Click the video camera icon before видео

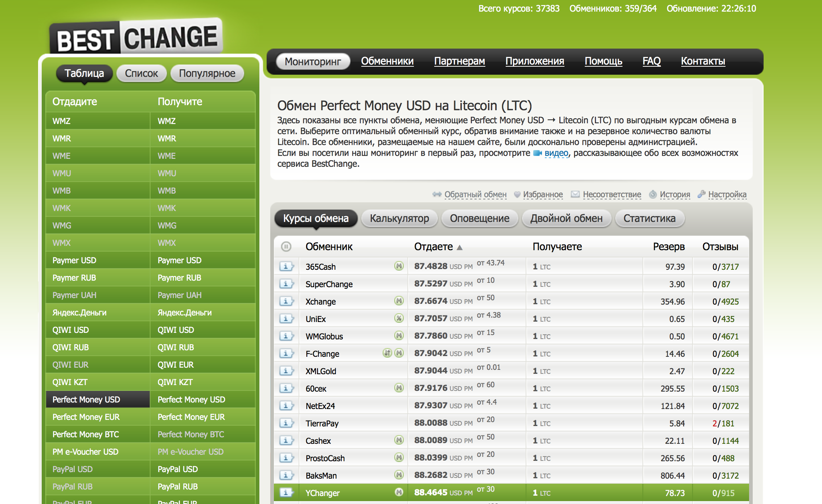coord(537,153)
